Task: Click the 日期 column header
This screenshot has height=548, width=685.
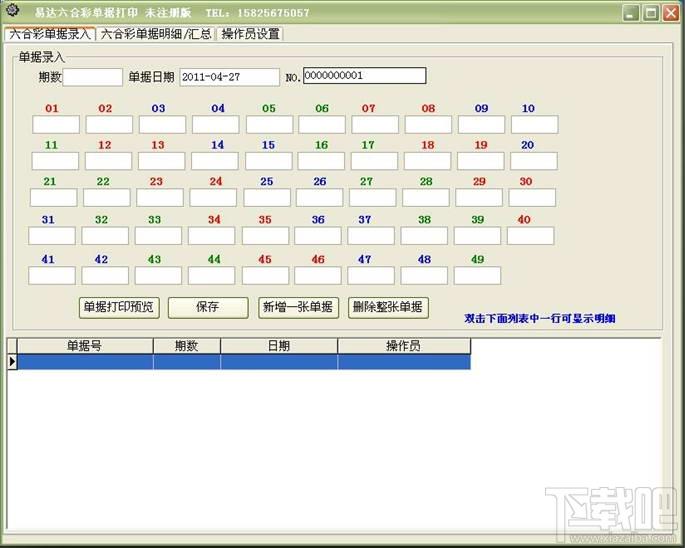Action: click(x=279, y=346)
